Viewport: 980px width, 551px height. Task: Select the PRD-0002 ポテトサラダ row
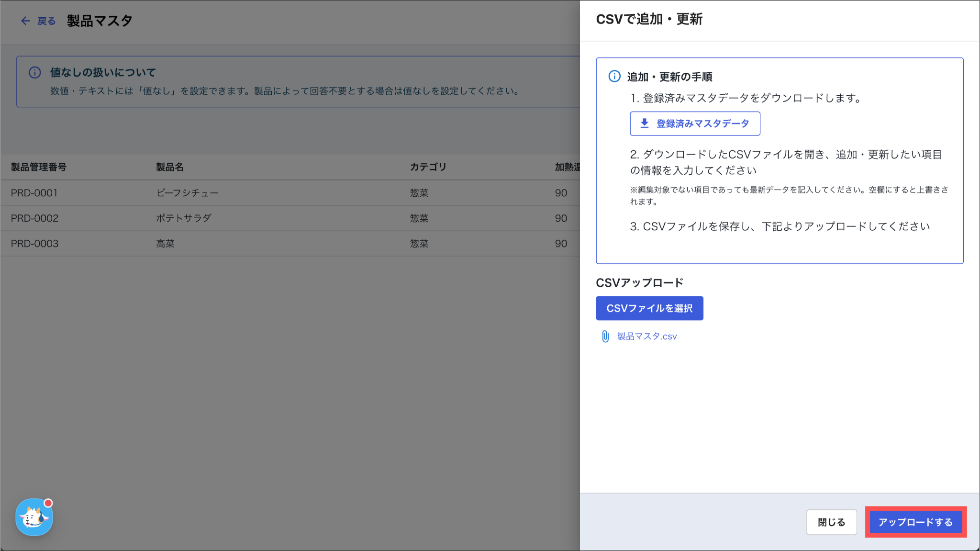point(183,218)
